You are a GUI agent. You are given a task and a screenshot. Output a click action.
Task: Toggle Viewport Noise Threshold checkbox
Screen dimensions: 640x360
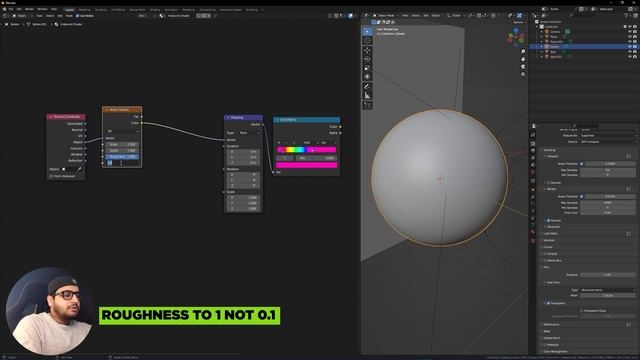click(582, 164)
